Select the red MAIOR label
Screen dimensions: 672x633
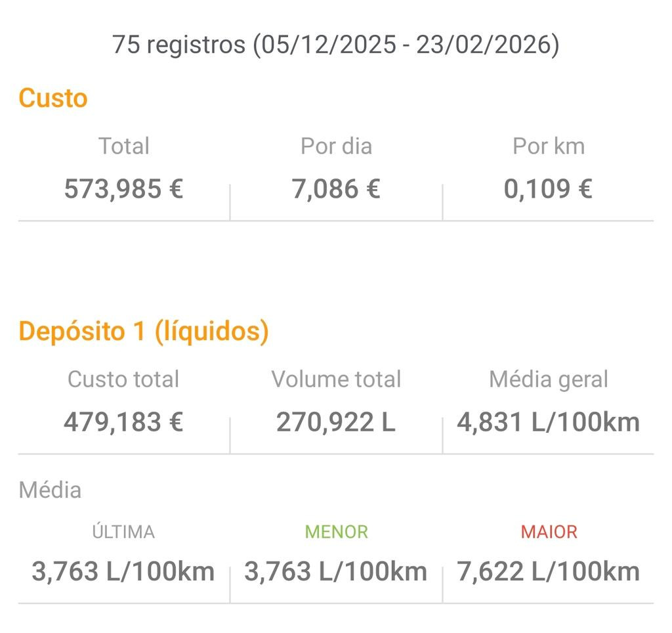tap(549, 532)
